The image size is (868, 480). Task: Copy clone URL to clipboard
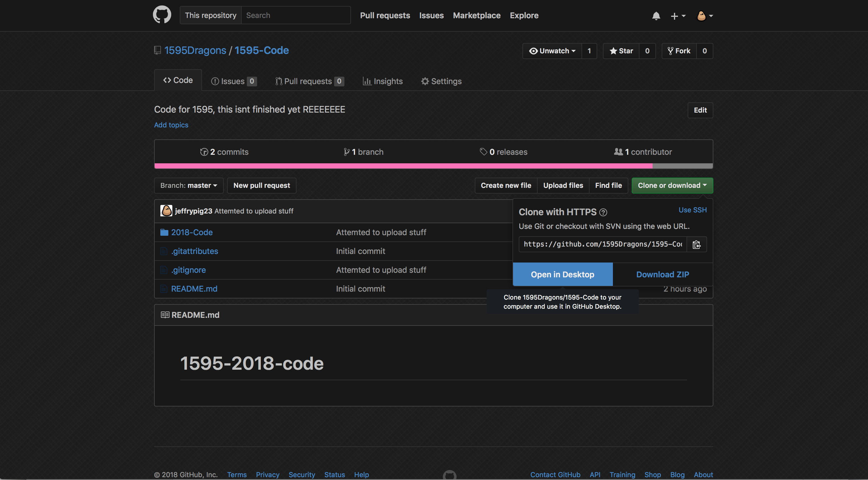(x=697, y=244)
